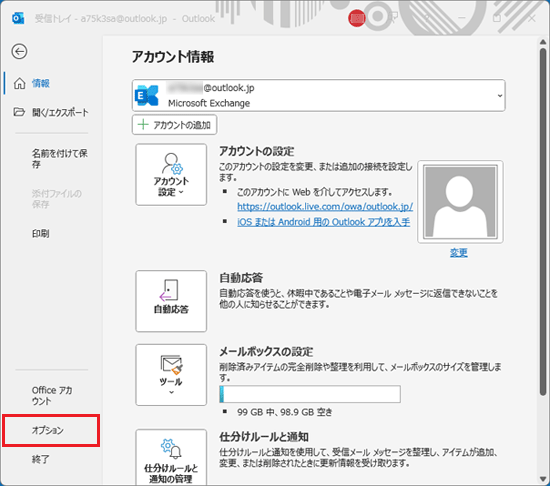The height and width of the screenshot is (486, 550).
Task: Click the profile photo placeholder
Action: pos(460,202)
